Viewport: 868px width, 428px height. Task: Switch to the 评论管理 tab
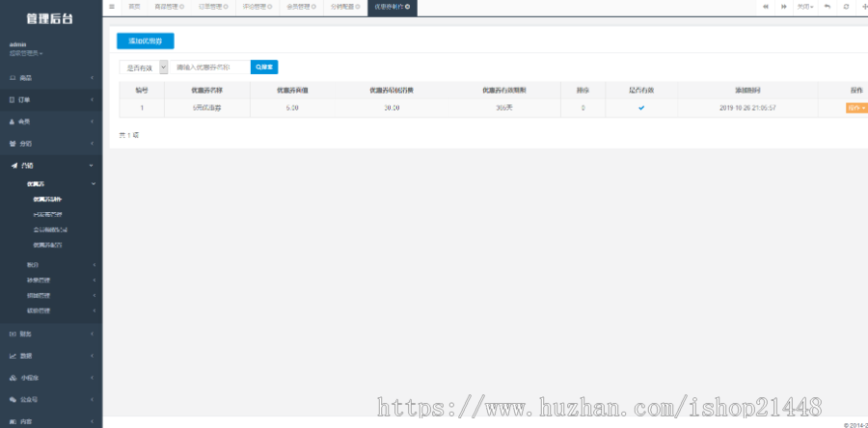point(254,7)
